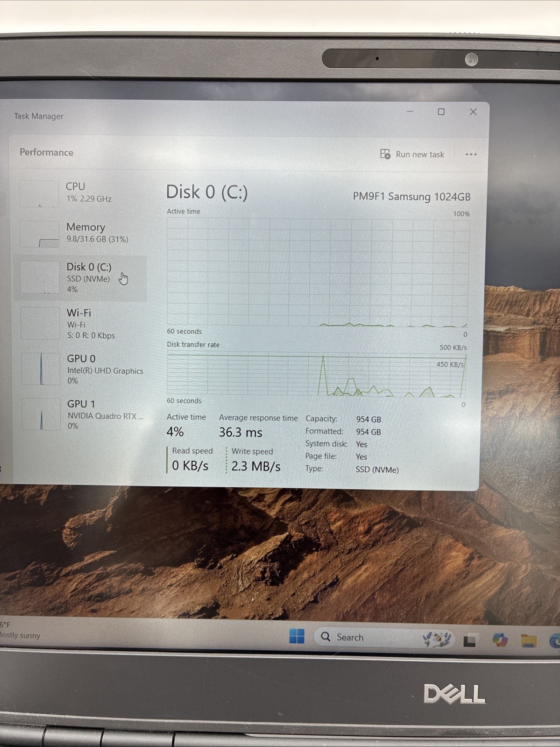Image resolution: width=560 pixels, height=747 pixels.
Task: Select the Memory performance entry
Action: 79,233
